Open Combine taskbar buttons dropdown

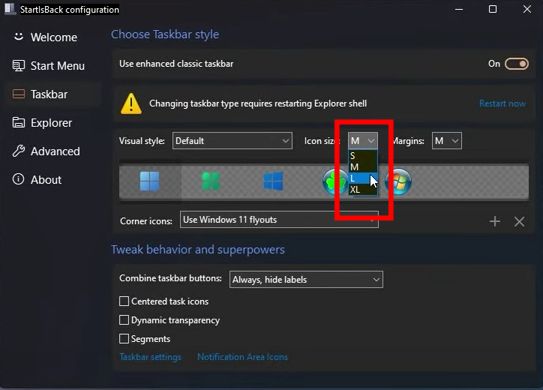[306, 280]
